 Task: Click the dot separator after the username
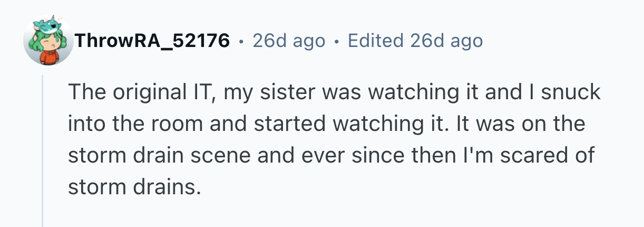tap(241, 41)
